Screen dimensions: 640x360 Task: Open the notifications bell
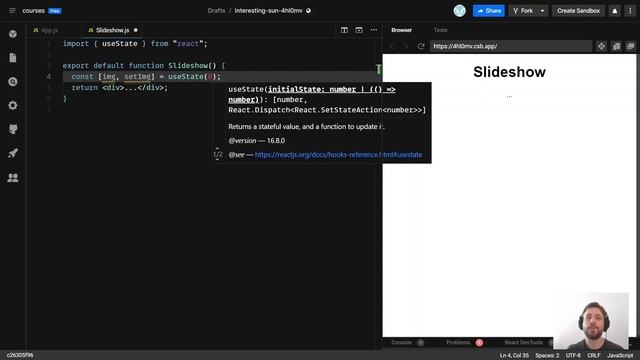click(615, 11)
